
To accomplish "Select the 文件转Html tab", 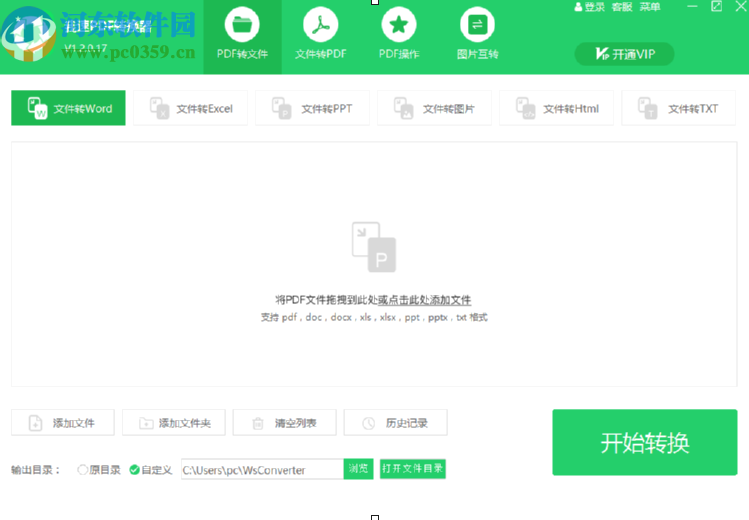I will point(556,108).
